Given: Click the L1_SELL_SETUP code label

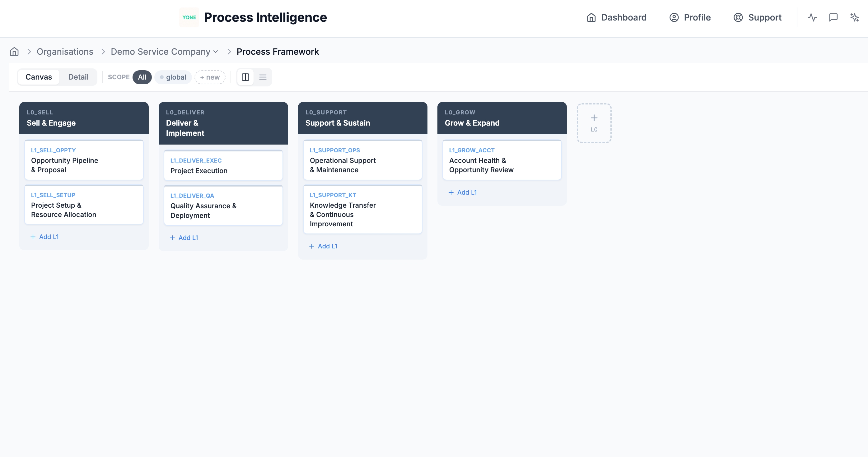Looking at the screenshot, I should pos(53,195).
